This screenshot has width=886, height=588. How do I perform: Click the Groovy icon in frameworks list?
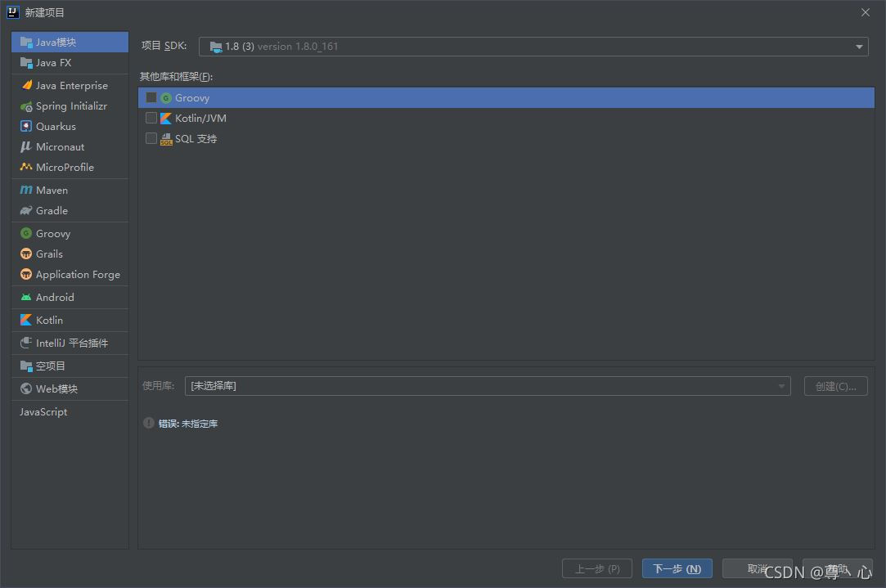click(165, 97)
